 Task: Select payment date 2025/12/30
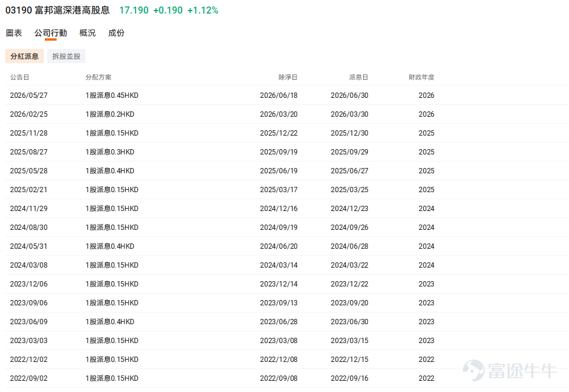point(350,133)
